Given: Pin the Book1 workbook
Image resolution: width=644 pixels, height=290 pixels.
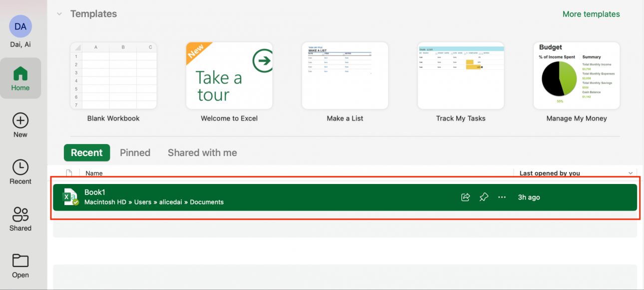Looking at the screenshot, I should pos(483,197).
